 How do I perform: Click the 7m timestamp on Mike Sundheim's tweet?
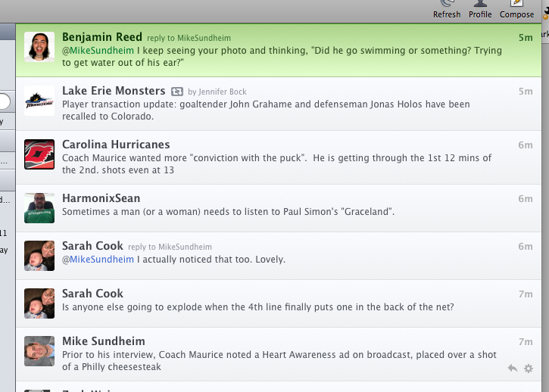tap(526, 341)
